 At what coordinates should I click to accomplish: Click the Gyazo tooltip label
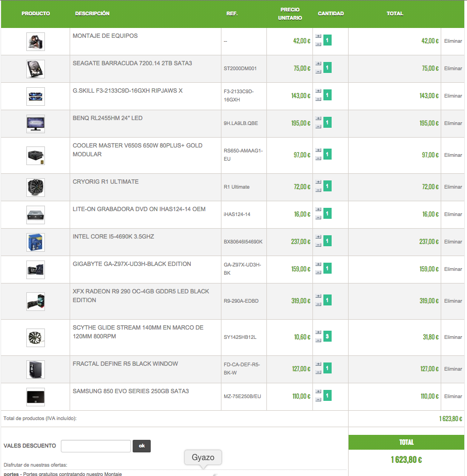(x=203, y=457)
